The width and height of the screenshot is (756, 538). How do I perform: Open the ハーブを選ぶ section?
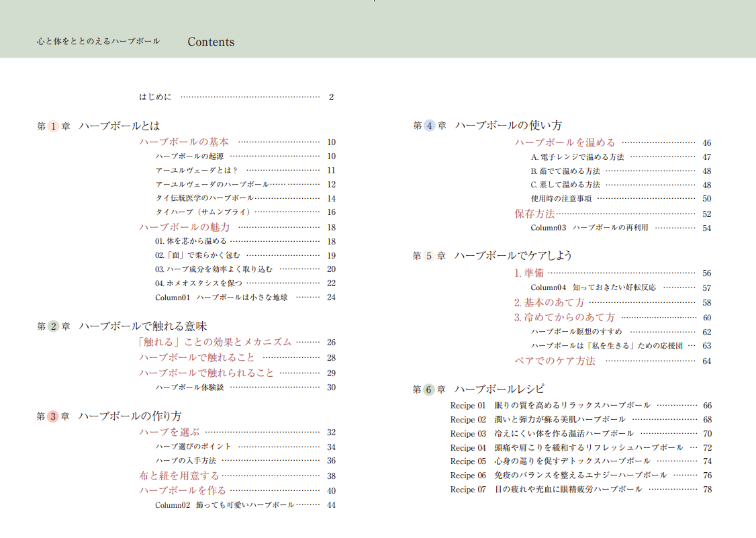point(169,432)
